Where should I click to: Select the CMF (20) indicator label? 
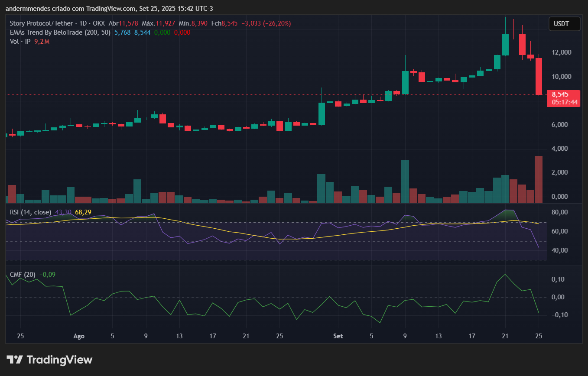tap(23, 274)
